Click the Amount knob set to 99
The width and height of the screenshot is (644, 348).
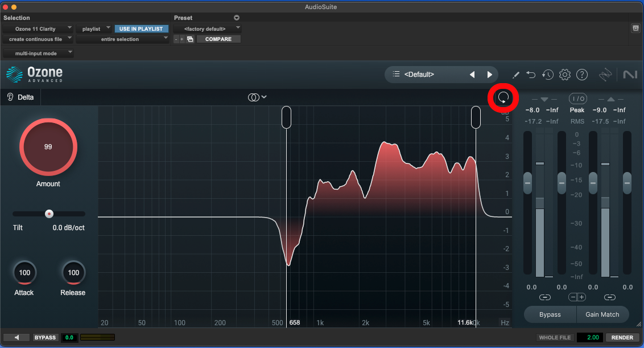(x=48, y=147)
